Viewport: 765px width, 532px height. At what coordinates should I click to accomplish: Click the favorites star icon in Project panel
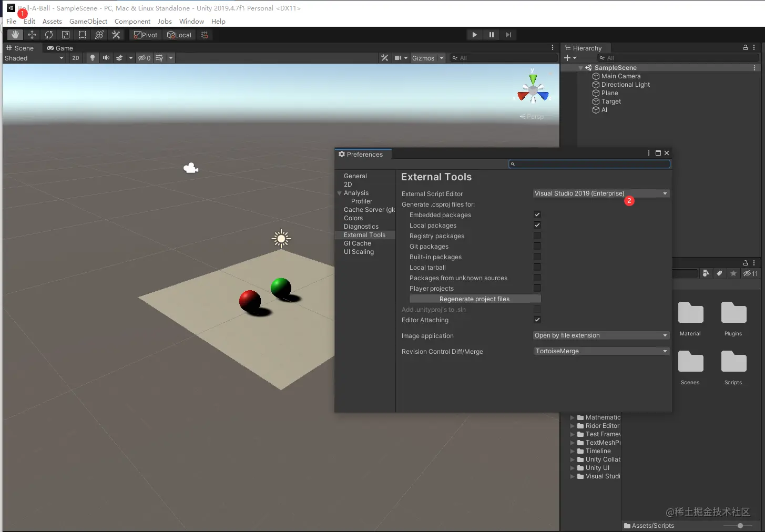point(733,273)
